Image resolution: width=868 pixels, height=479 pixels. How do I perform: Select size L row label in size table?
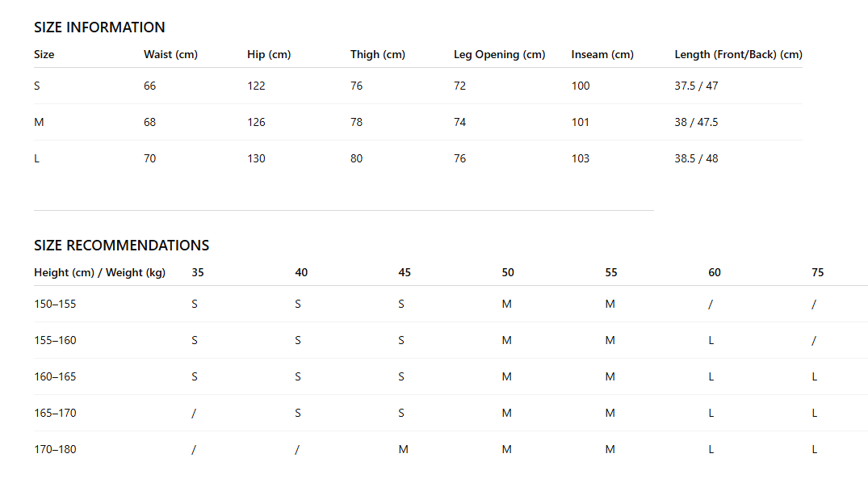click(36, 159)
